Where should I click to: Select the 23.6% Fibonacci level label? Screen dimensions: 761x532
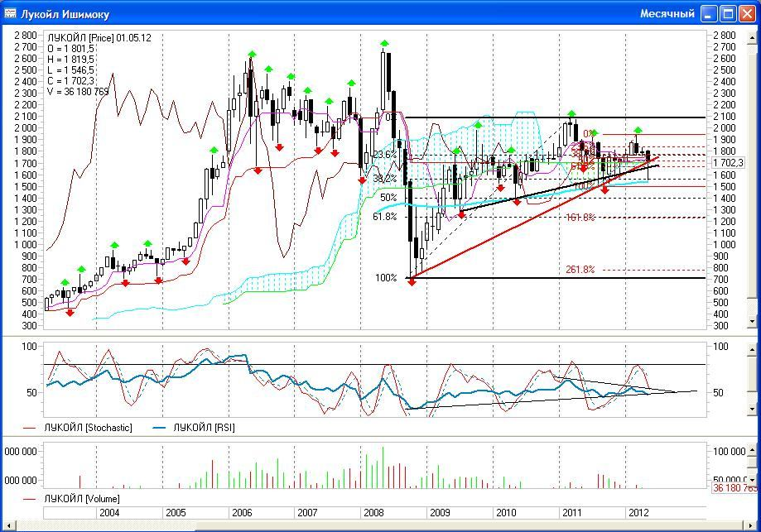pyautogui.click(x=385, y=156)
